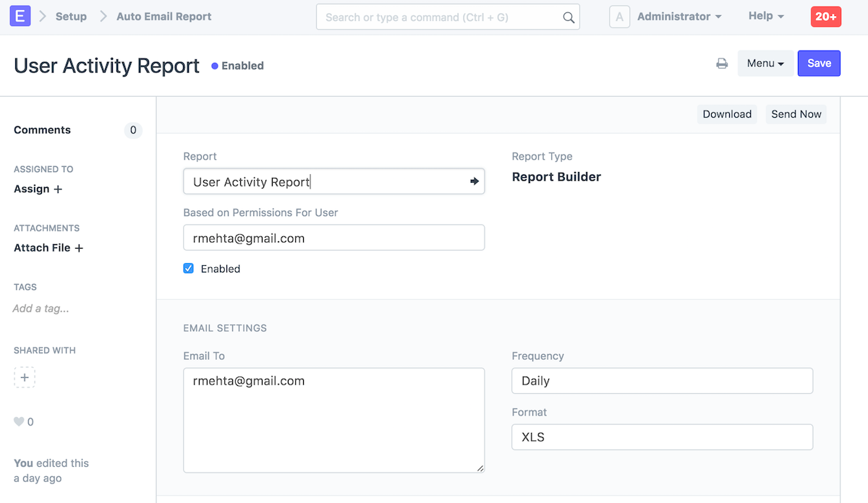Click Attach File in the sidebar
The height and width of the screenshot is (503, 868).
48,248
